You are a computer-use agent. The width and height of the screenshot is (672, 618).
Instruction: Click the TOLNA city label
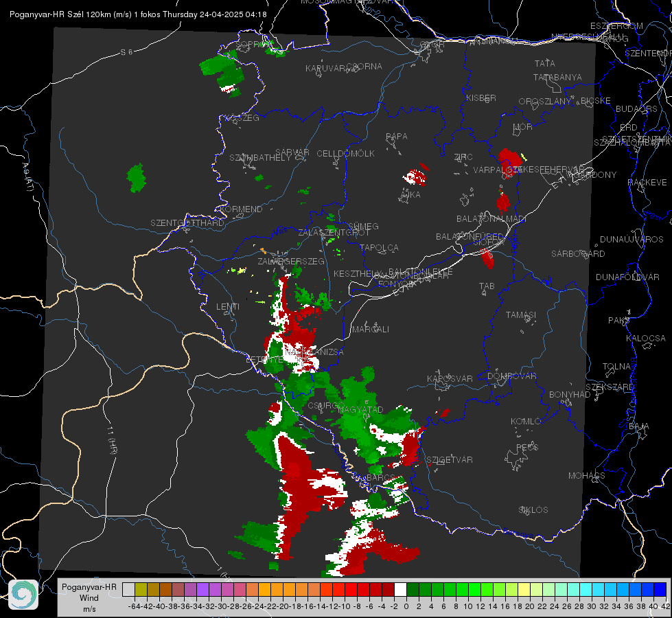(617, 367)
